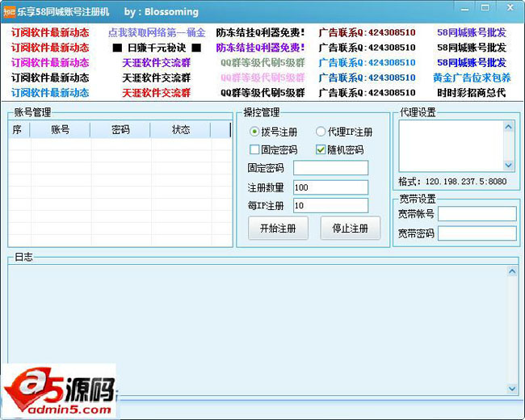Close the 乐享58同城账号注册机 window
The width and height of the screenshot is (525, 420).
[510, 7]
